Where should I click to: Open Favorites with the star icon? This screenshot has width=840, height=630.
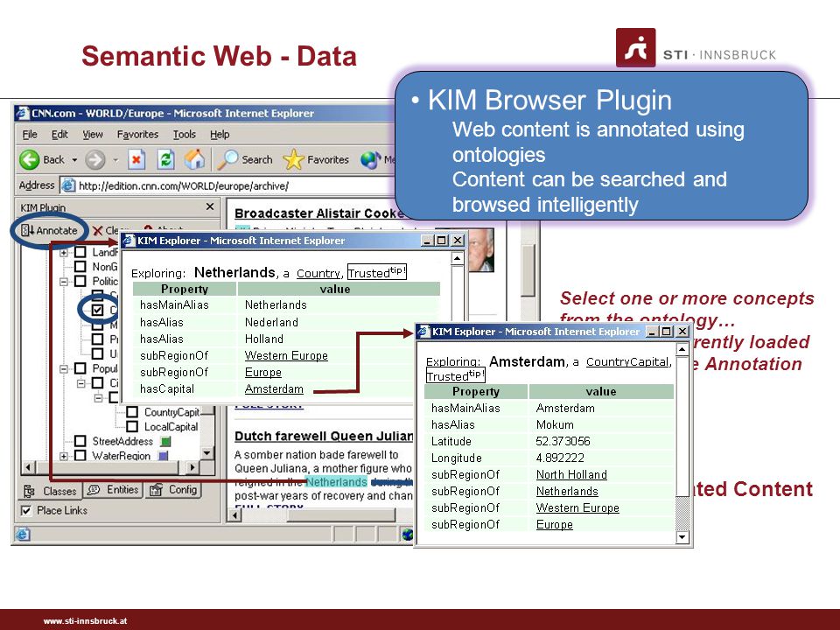[x=293, y=159]
